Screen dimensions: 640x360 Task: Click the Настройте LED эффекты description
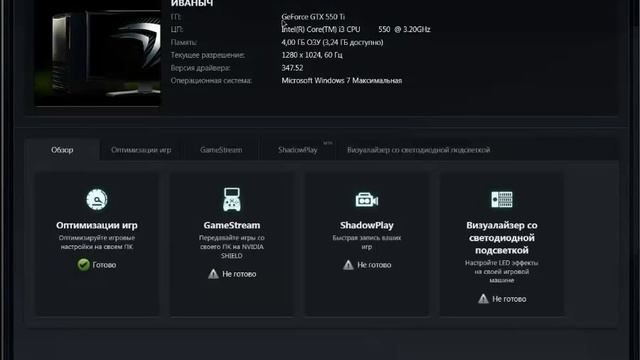click(502, 271)
